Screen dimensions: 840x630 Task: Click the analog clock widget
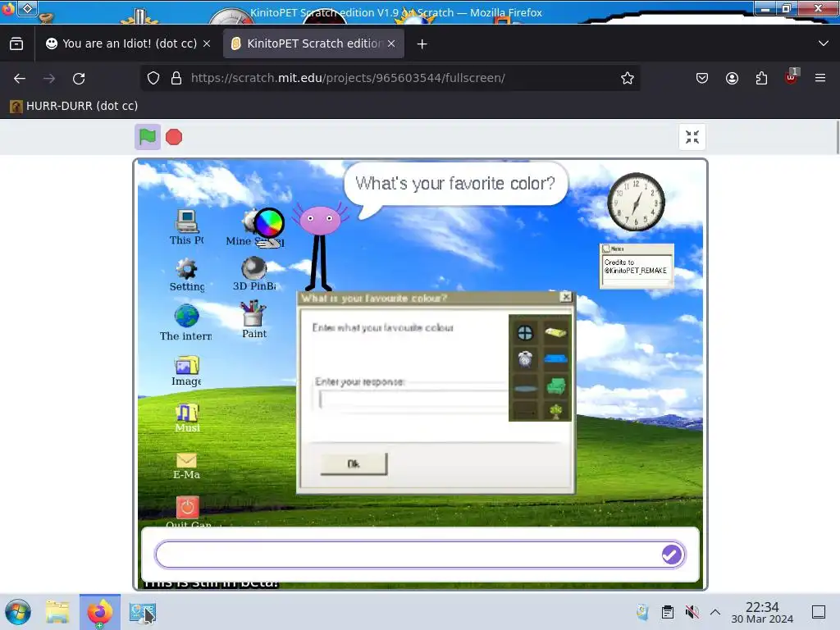[636, 202]
